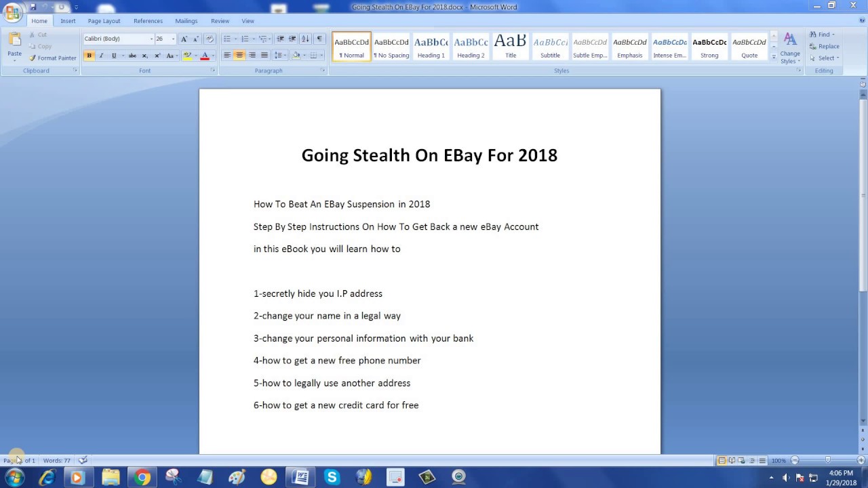The image size is (868, 488).
Task: Toggle Strikethrough formatting
Action: click(132, 56)
